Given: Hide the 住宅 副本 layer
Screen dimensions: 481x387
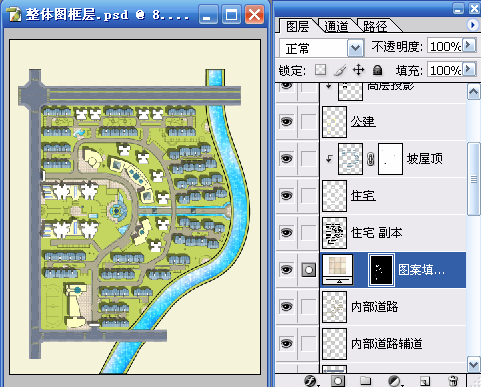Looking at the screenshot, I should tap(286, 232).
